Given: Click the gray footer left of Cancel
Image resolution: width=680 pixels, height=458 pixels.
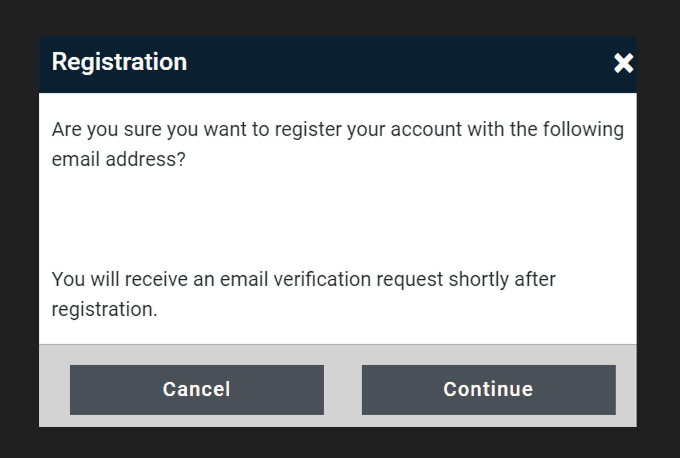Looking at the screenshot, I should pyautogui.click(x=54, y=389).
